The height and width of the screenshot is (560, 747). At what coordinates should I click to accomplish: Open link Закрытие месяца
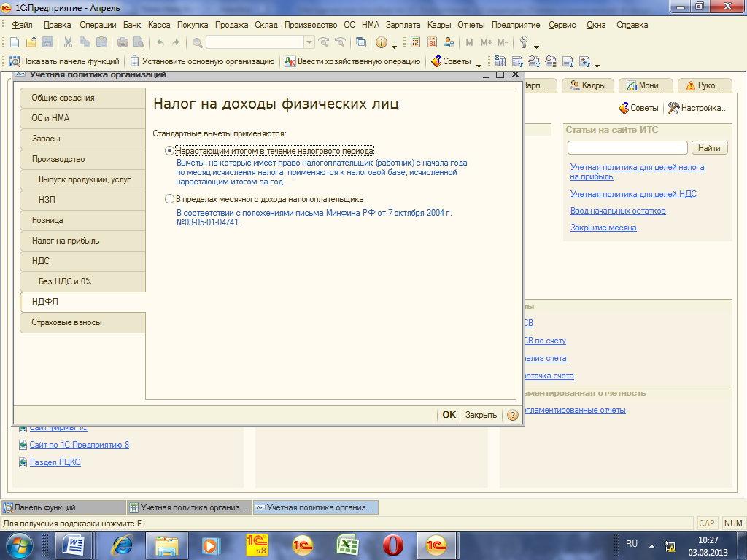(x=603, y=227)
